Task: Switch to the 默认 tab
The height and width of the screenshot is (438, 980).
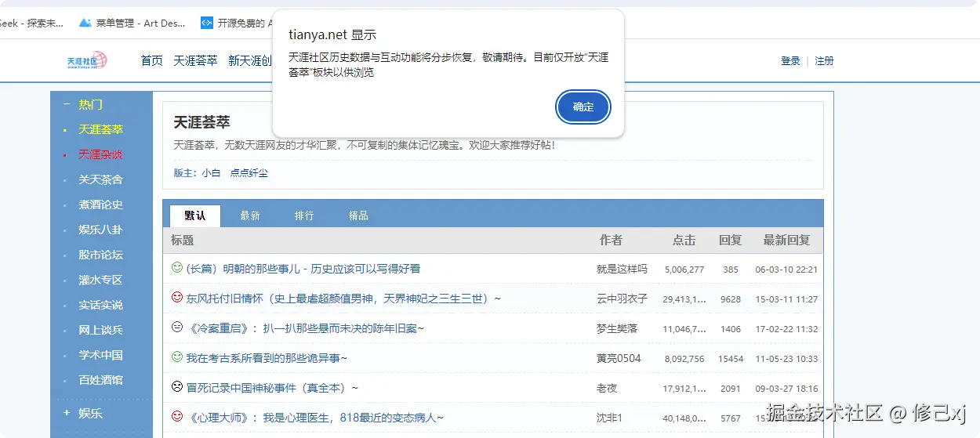Action: [x=195, y=215]
